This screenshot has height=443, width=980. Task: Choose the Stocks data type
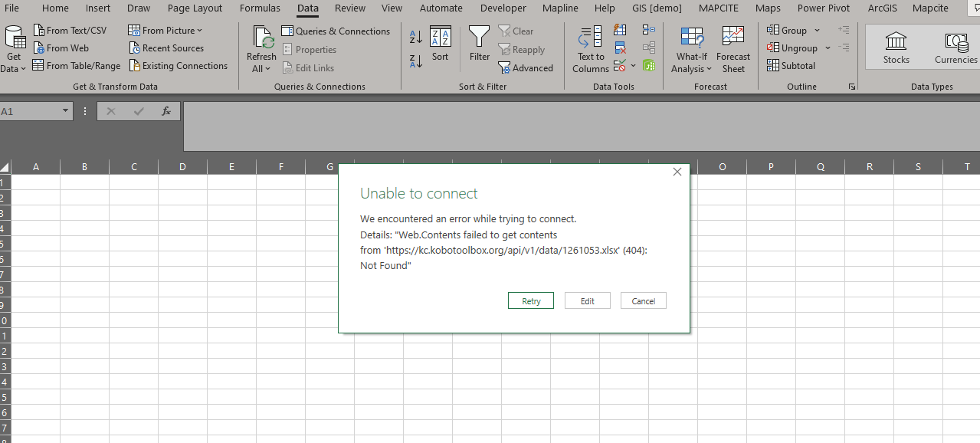point(896,48)
